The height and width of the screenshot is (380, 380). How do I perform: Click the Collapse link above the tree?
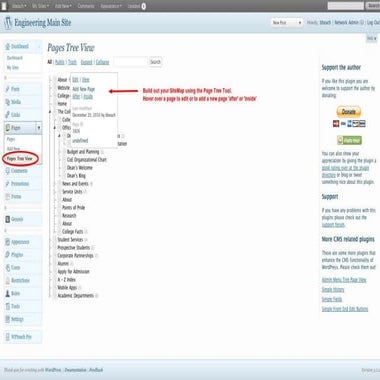click(x=102, y=62)
